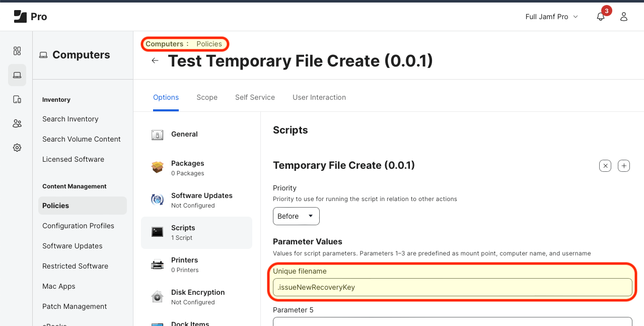Image resolution: width=644 pixels, height=326 pixels.
Task: Switch to the Self Service tab
Action: coord(255,97)
